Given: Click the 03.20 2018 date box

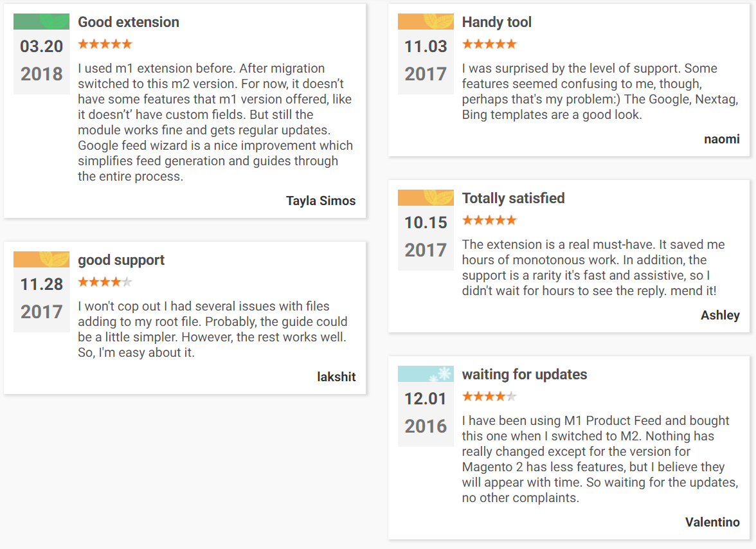Looking at the screenshot, I should 42,60.
